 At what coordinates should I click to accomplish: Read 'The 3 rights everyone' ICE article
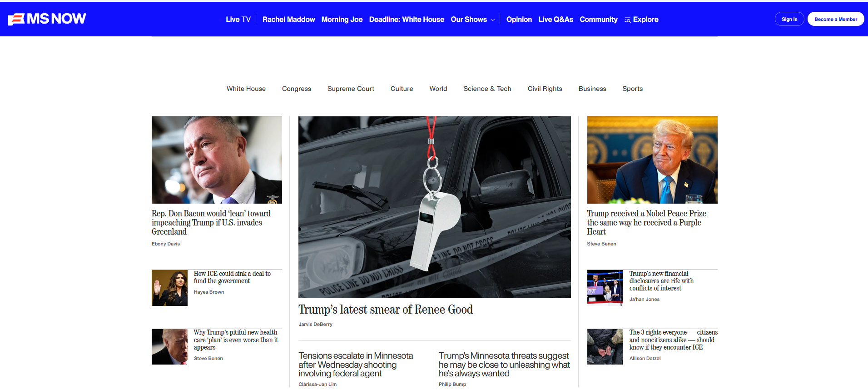click(674, 340)
